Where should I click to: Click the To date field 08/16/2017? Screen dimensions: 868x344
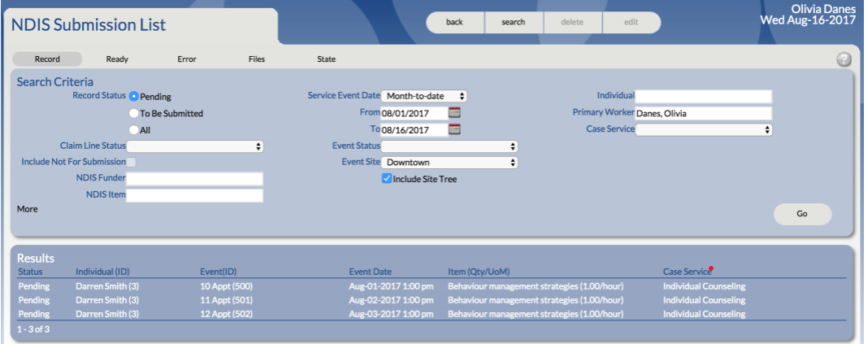click(414, 130)
